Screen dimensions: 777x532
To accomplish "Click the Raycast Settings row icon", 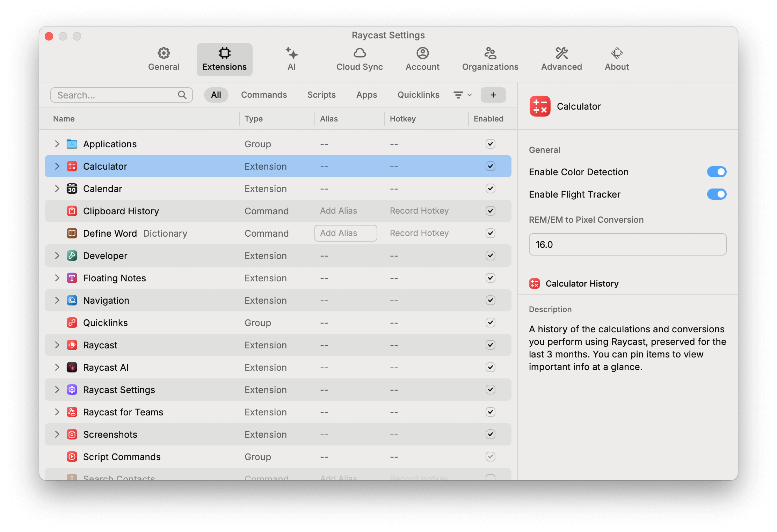I will point(72,390).
